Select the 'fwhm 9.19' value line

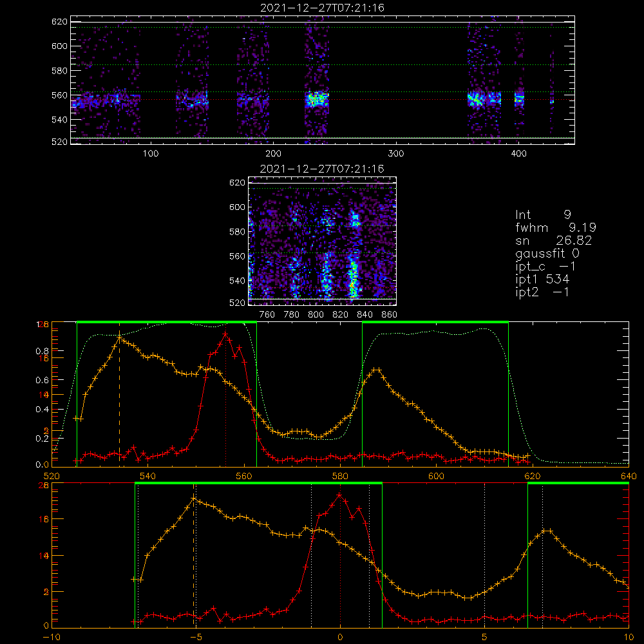tap(556, 227)
